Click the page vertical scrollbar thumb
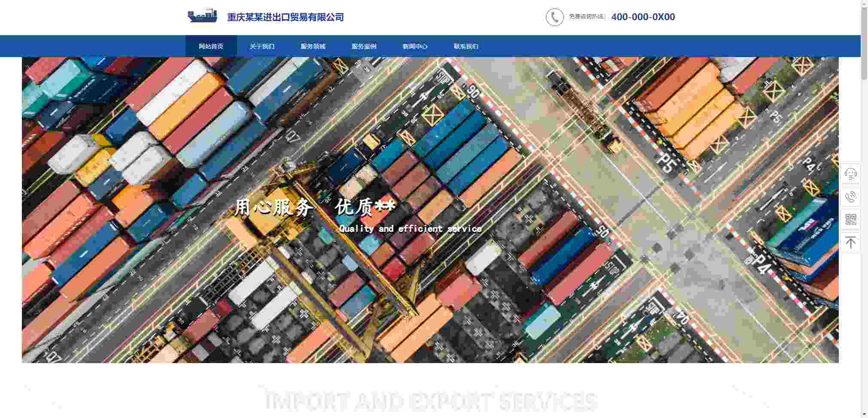The width and height of the screenshot is (868, 418). 864,43
